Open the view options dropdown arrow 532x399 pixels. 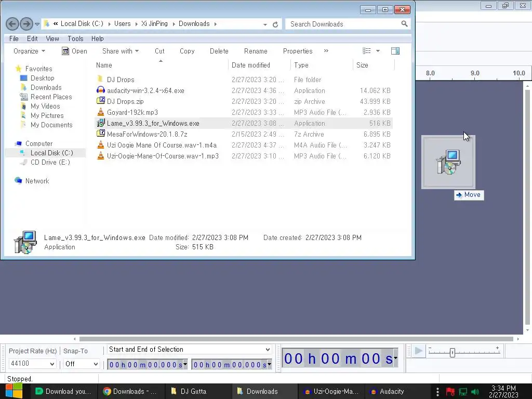[378, 51]
